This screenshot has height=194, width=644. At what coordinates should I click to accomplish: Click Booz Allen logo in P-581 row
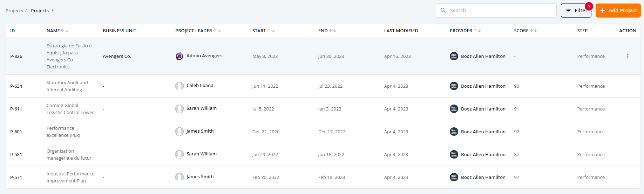tap(454, 154)
